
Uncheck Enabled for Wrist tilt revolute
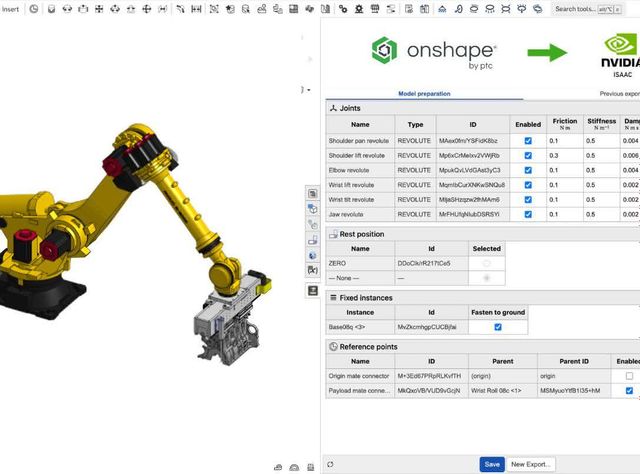[x=528, y=200]
